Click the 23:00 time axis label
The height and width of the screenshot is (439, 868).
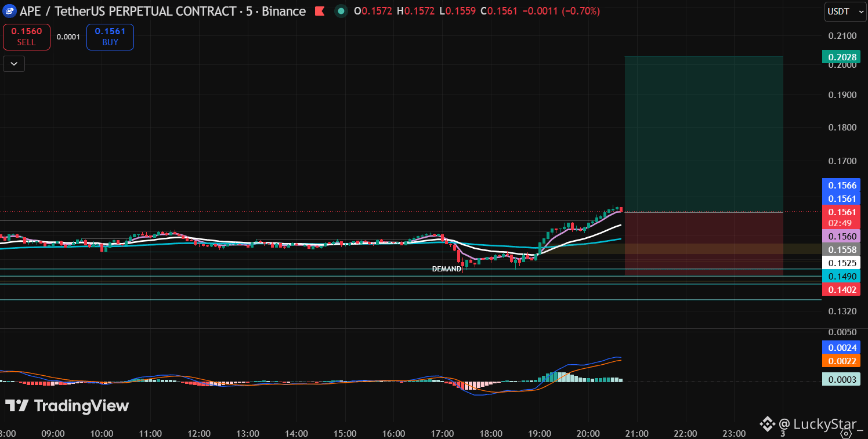click(735, 433)
